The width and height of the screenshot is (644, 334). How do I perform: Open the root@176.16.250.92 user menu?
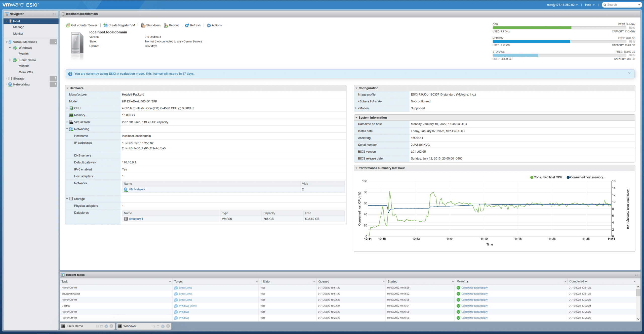[562, 5]
